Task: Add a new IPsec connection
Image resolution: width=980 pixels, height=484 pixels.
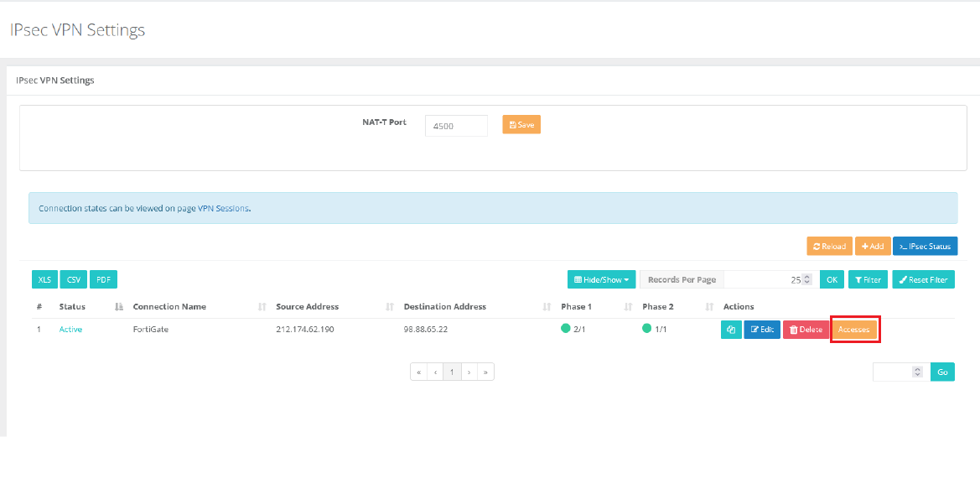Action: pyautogui.click(x=873, y=247)
